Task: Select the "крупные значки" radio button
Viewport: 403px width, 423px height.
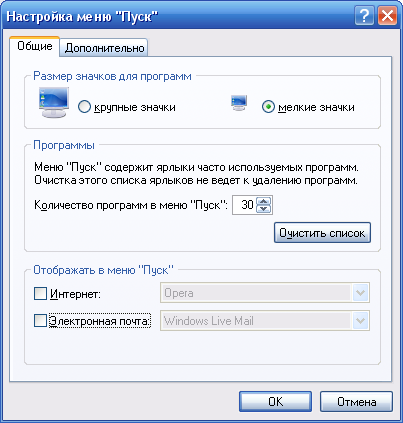Action: tap(84, 107)
